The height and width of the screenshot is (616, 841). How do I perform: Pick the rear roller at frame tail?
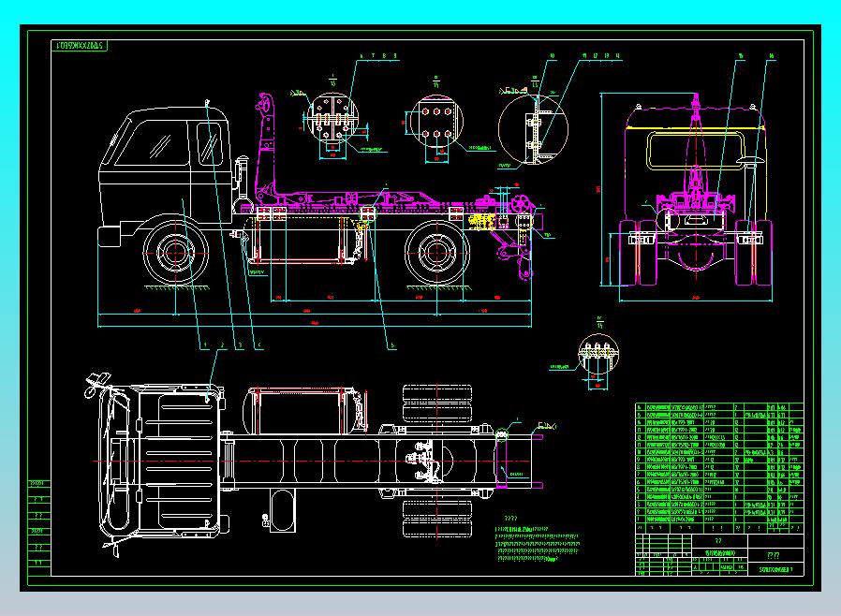[x=520, y=205]
